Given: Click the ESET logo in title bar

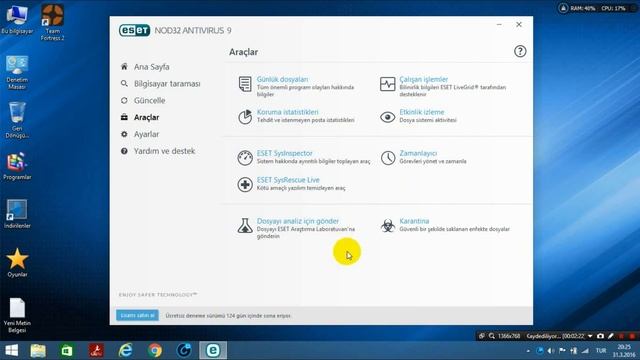Looking at the screenshot, I should coord(134,31).
